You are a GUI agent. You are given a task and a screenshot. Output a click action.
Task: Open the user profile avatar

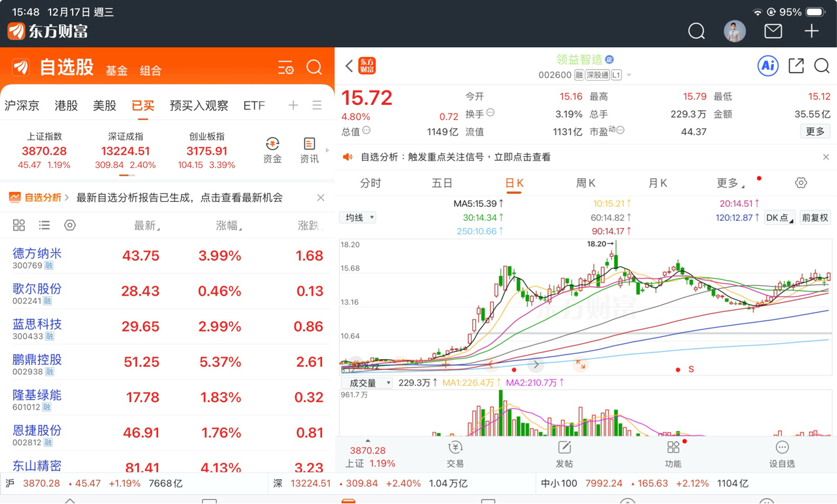pyautogui.click(x=735, y=31)
